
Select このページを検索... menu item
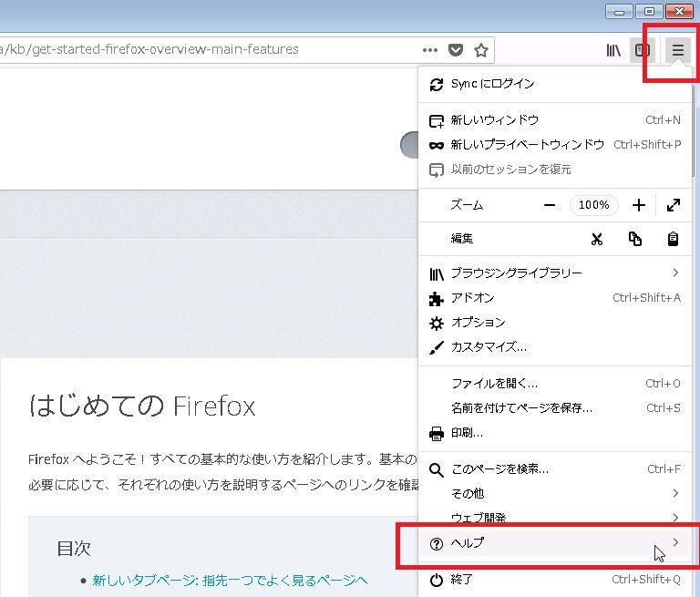point(555,469)
